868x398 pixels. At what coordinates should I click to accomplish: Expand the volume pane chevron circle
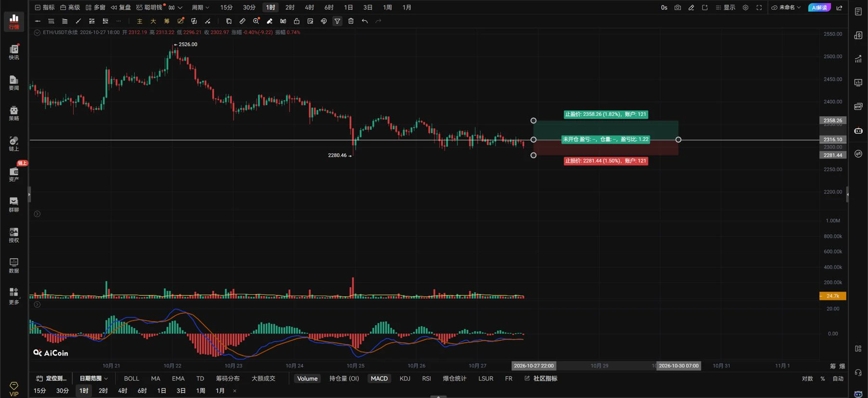(x=37, y=214)
